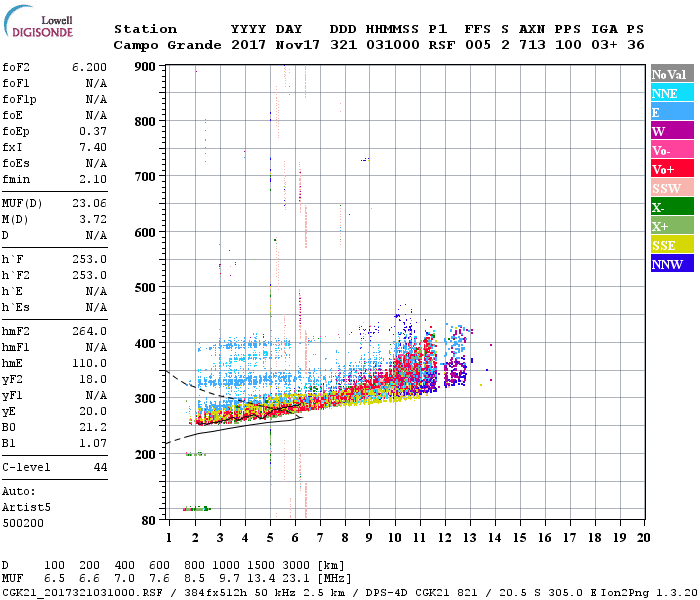Screen dimensions: 700x600
Task: Click the Artist5 auto-scaling label
Action: [26, 508]
